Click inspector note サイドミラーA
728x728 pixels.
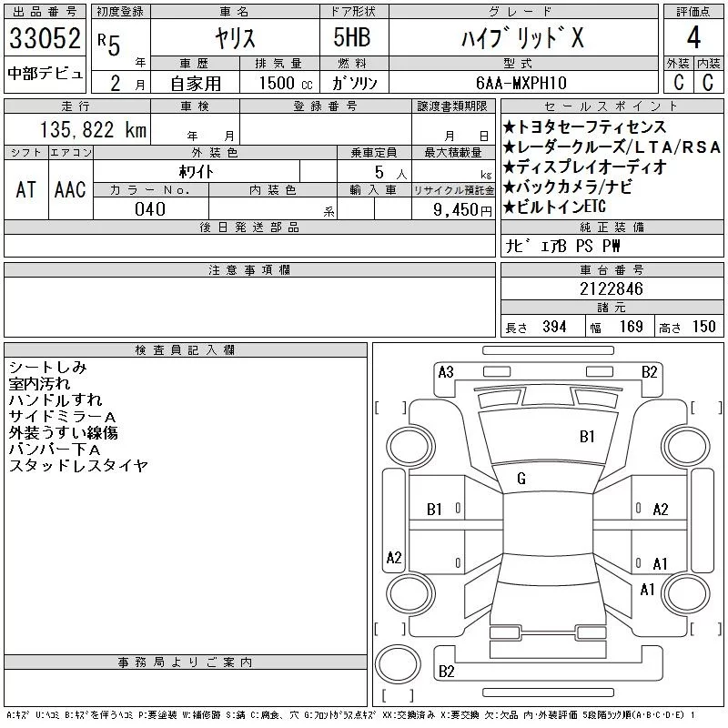(62, 417)
